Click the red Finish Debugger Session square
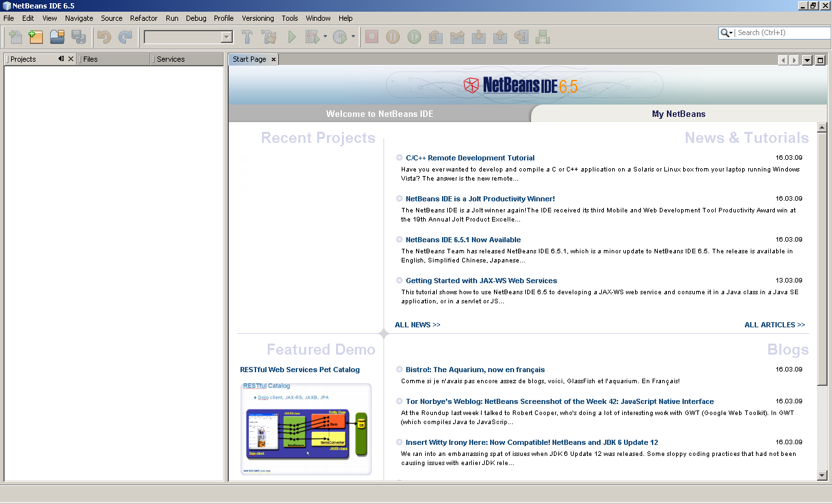 click(x=371, y=37)
